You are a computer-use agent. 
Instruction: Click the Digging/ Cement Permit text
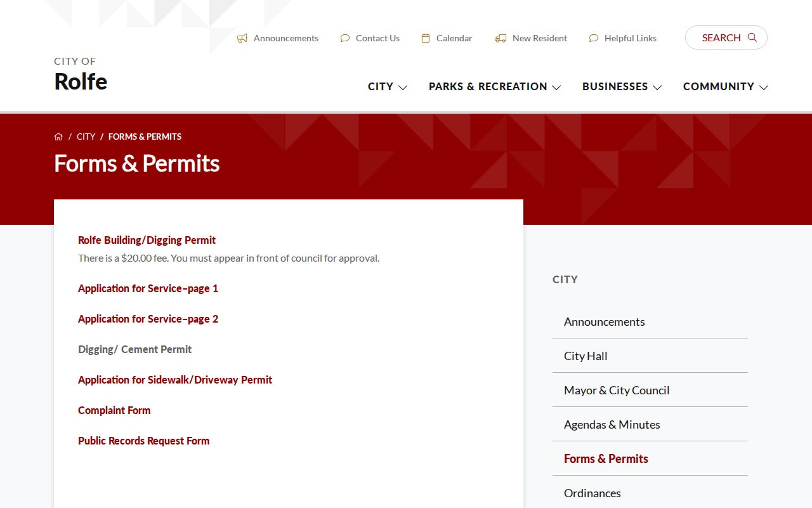134,349
